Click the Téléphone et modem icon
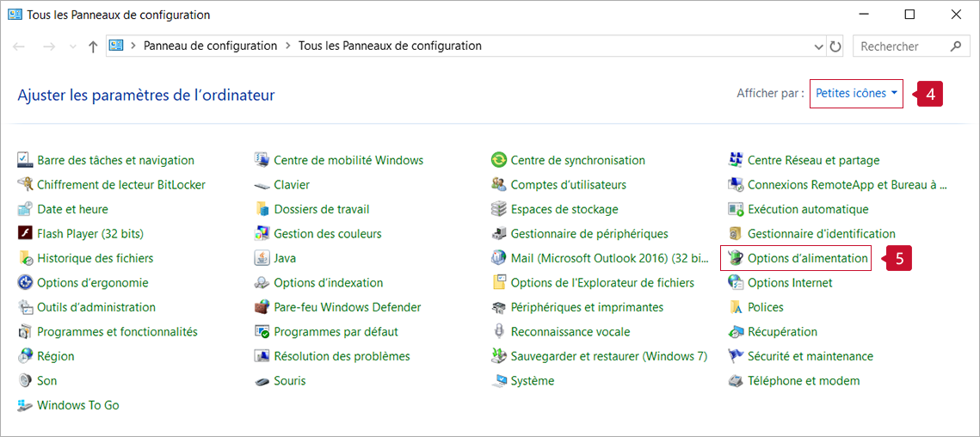This screenshot has width=980, height=437. (736, 381)
